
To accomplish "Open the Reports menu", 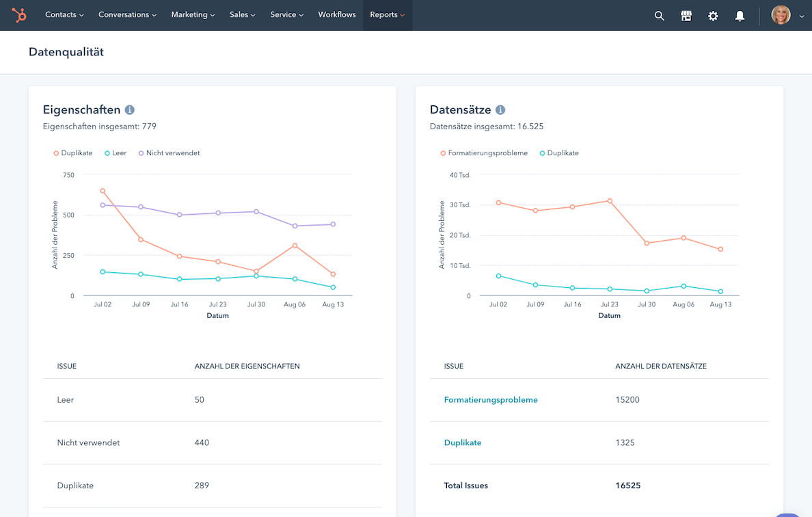I will [387, 15].
